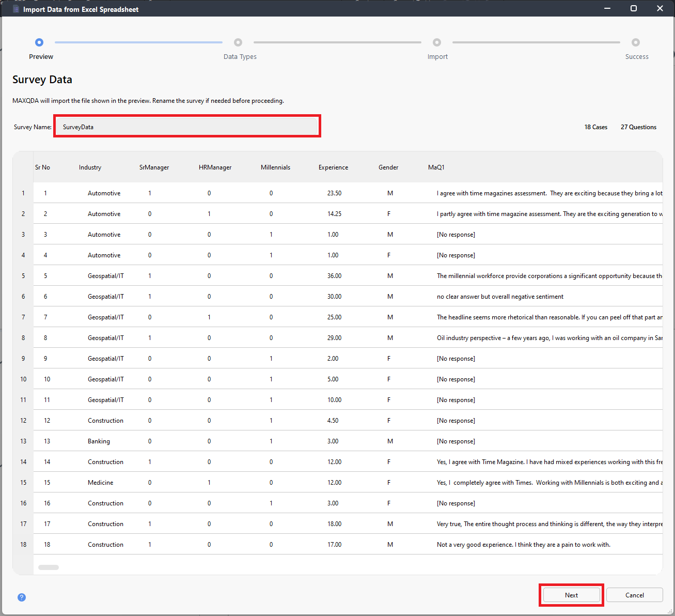675x616 pixels.
Task: Click response starting 'Not a very good experience'
Action: coord(523,545)
